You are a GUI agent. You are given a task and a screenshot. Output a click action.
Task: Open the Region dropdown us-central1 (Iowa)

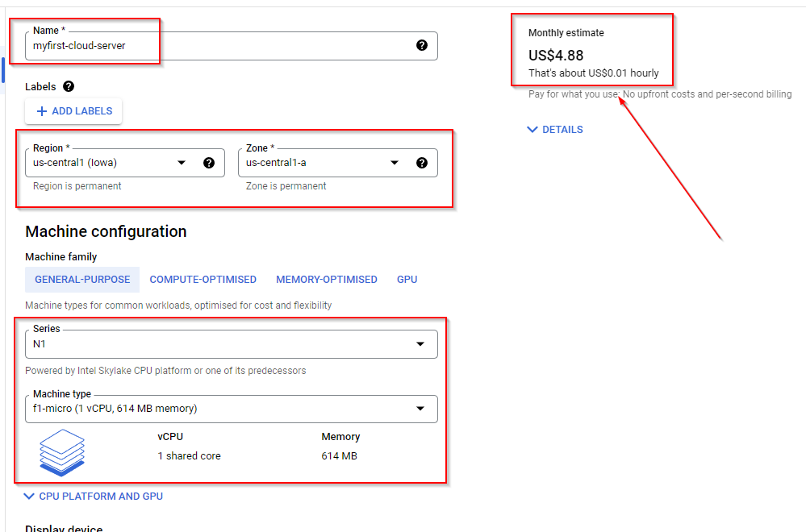click(125, 163)
